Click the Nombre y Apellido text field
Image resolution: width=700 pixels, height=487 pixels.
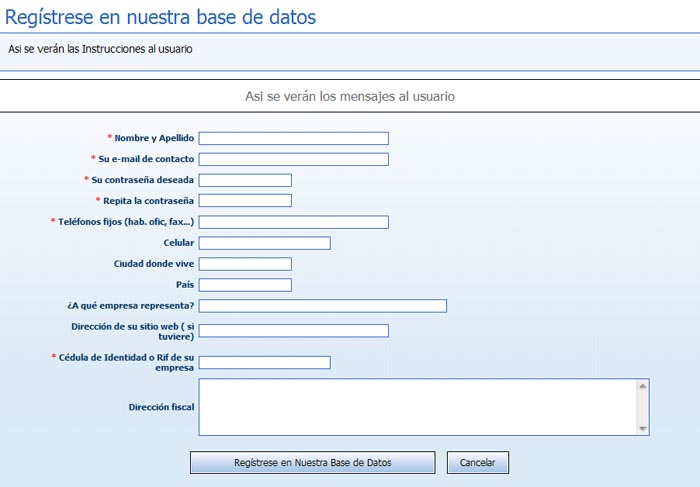[x=293, y=138]
